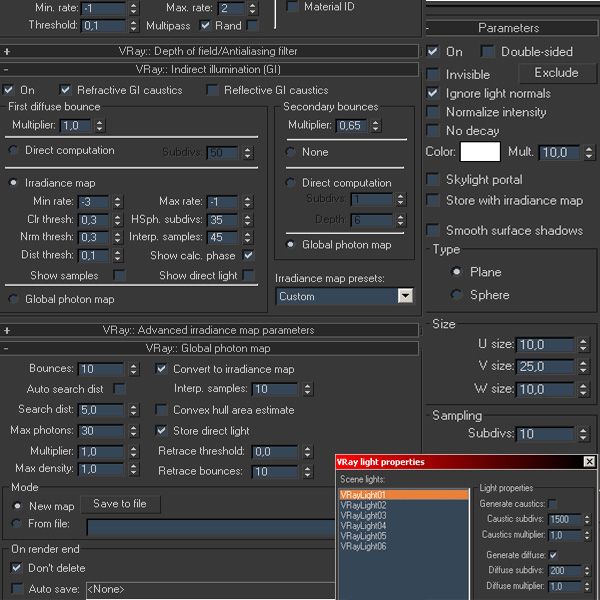This screenshot has height=600, width=600.
Task: Toggle the light On checkbox in Parameters
Action: [433, 51]
